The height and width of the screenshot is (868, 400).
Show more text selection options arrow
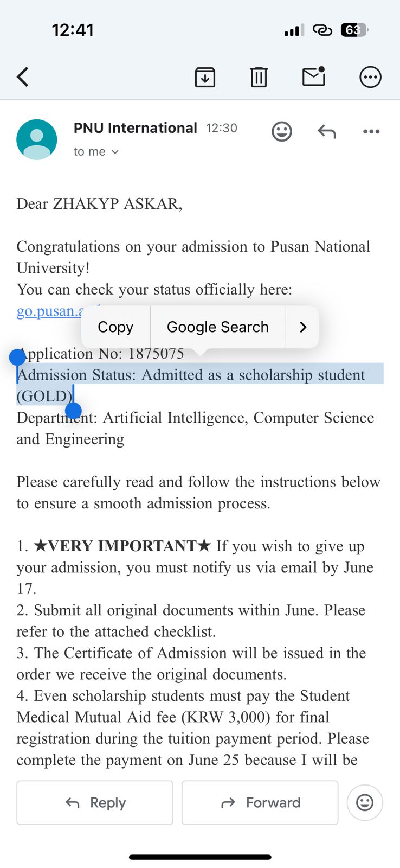[303, 327]
